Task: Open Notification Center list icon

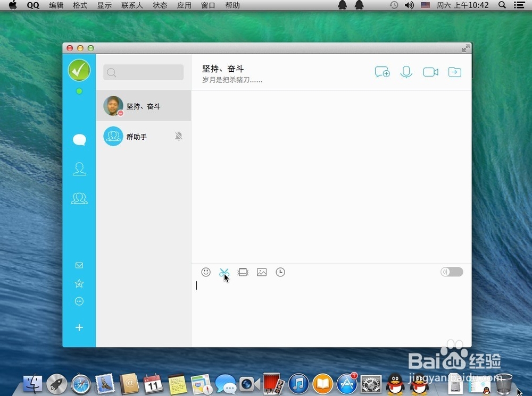Action: click(519, 5)
